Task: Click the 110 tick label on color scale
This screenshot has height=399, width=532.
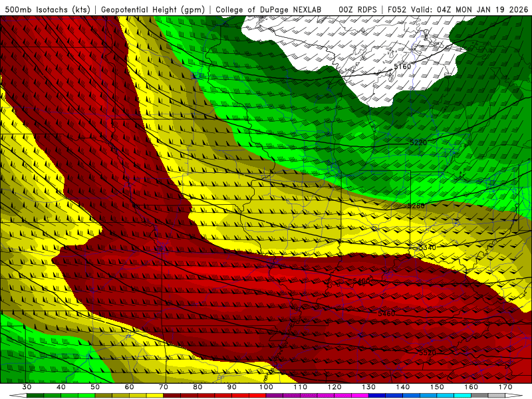Action: click(301, 387)
